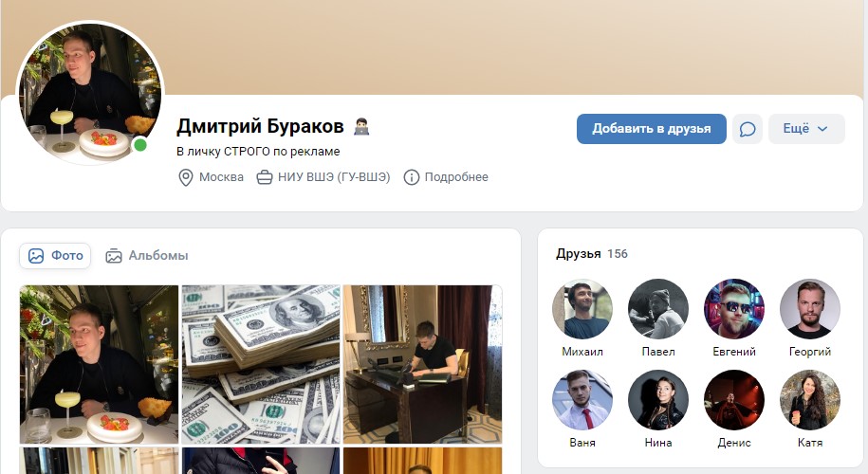Viewport: 868px width, 474px height.
Task: Click the emoji next to Дмитрий Бураков
Action: coord(360,127)
